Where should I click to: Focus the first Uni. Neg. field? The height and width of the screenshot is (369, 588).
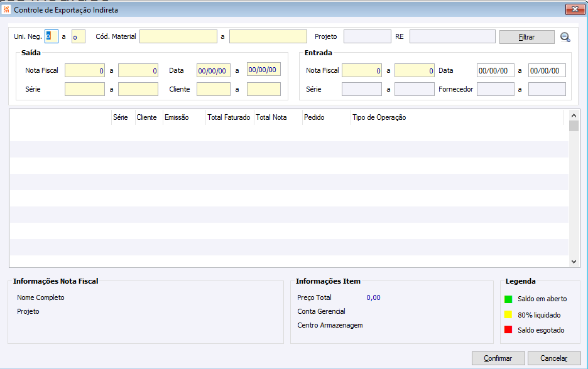(x=52, y=36)
